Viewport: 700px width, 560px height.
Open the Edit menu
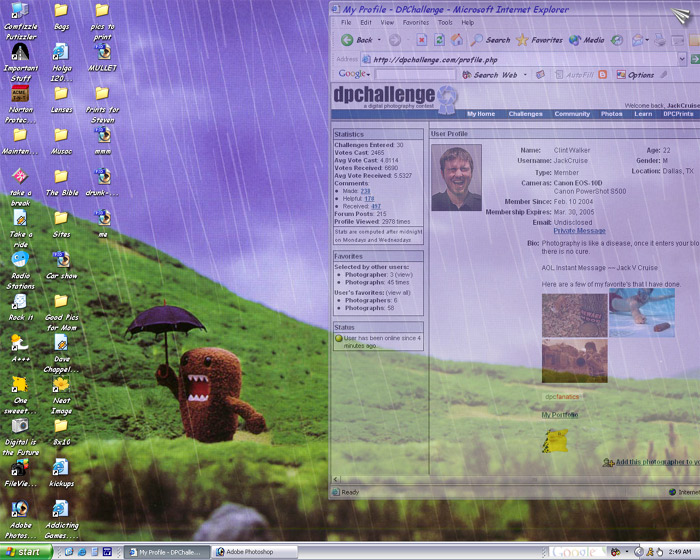pos(366,22)
